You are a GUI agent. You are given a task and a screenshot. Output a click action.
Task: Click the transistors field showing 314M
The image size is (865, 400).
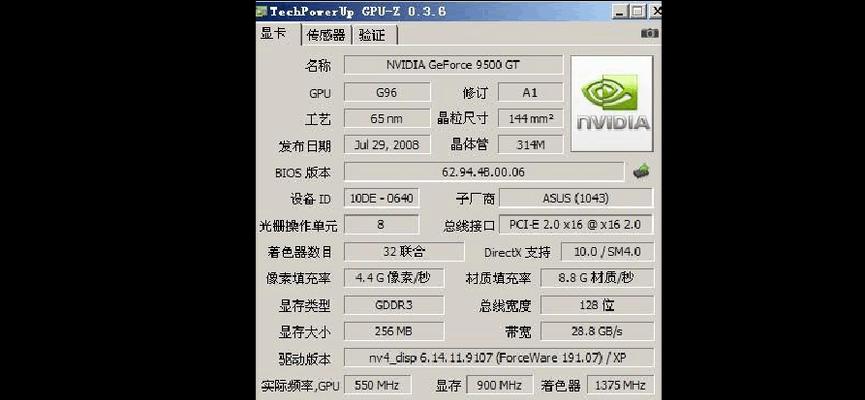530,145
